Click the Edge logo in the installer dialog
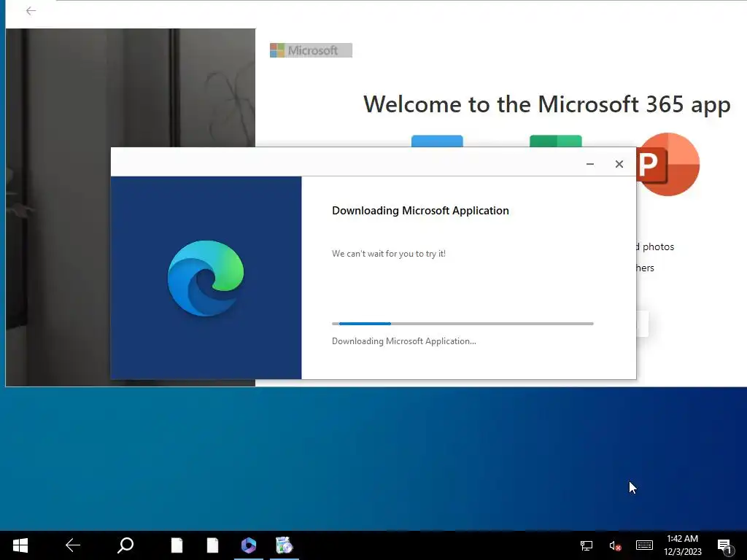The width and height of the screenshot is (747, 560). pyautogui.click(x=206, y=278)
